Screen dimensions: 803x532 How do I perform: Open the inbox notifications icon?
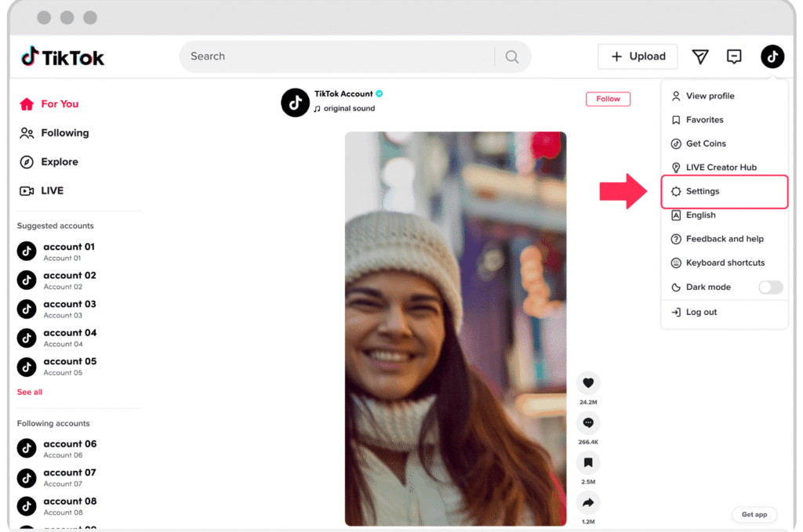tap(734, 56)
